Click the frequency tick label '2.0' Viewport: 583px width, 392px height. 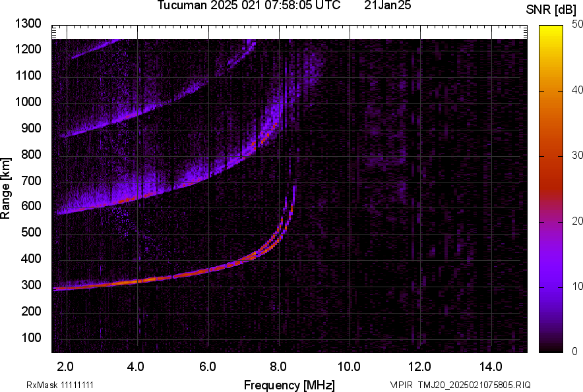pos(65,367)
